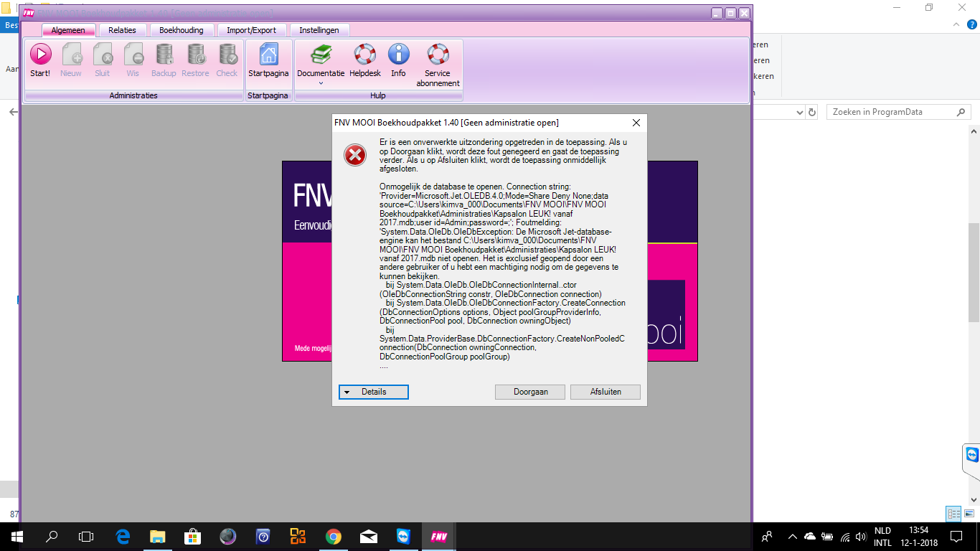Expand the Documentatie dropdown arrow
This screenshot has height=551, width=980.
tap(321, 83)
